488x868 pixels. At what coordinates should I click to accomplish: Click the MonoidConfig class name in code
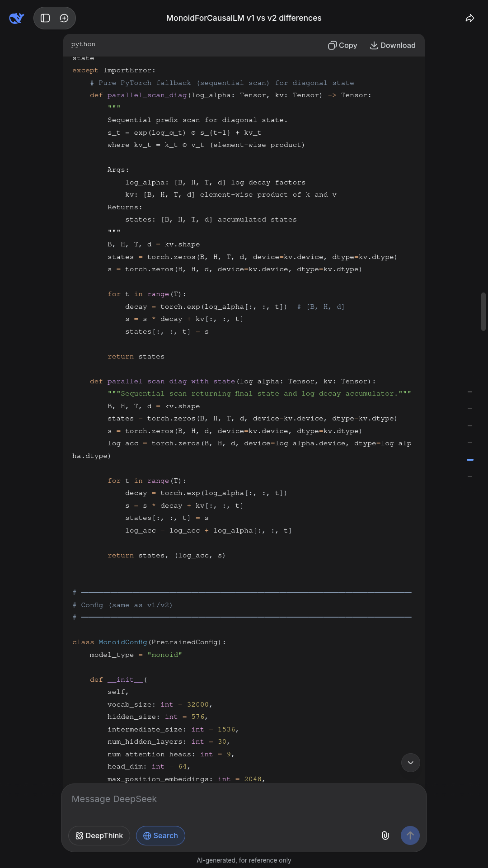pos(122,642)
